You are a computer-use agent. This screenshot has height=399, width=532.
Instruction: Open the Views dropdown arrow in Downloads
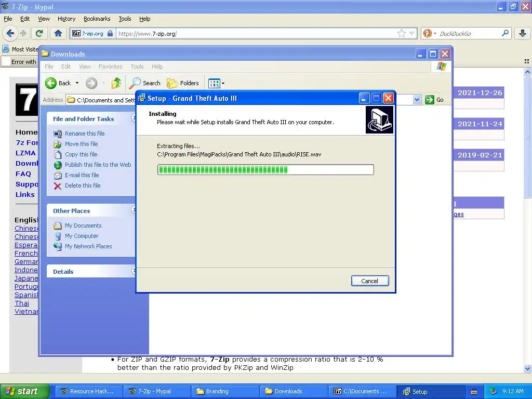tap(223, 83)
